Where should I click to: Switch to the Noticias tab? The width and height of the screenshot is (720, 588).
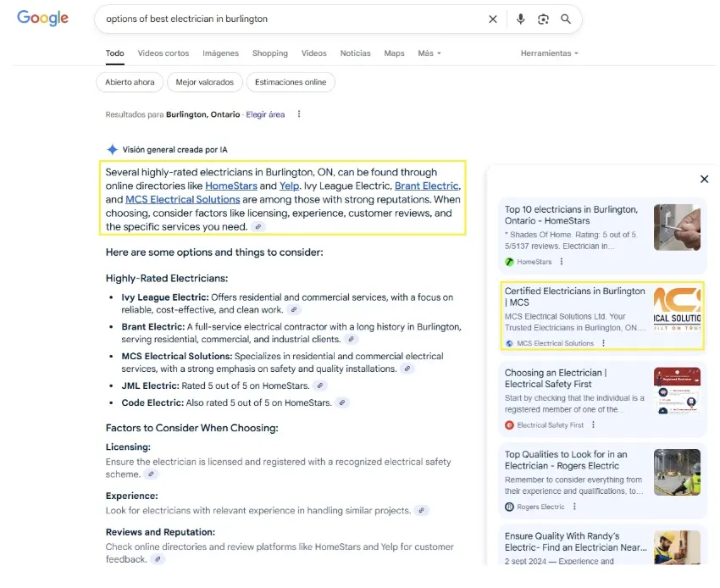(356, 53)
